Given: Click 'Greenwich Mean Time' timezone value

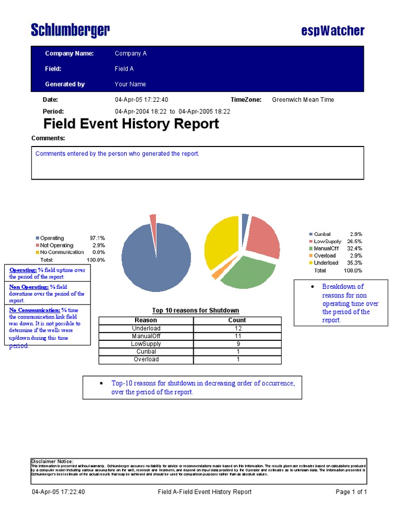Looking at the screenshot, I should click(x=303, y=100).
